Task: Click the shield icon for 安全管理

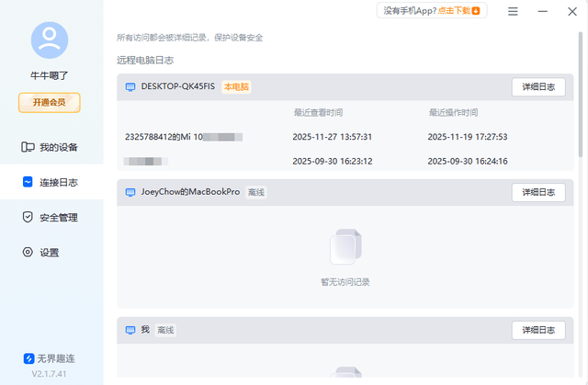Action: pyautogui.click(x=28, y=218)
